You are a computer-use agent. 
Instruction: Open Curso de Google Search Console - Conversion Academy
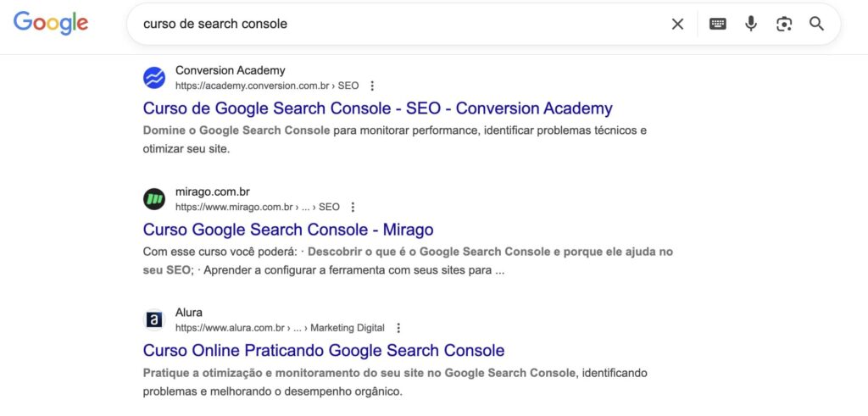[x=377, y=108]
